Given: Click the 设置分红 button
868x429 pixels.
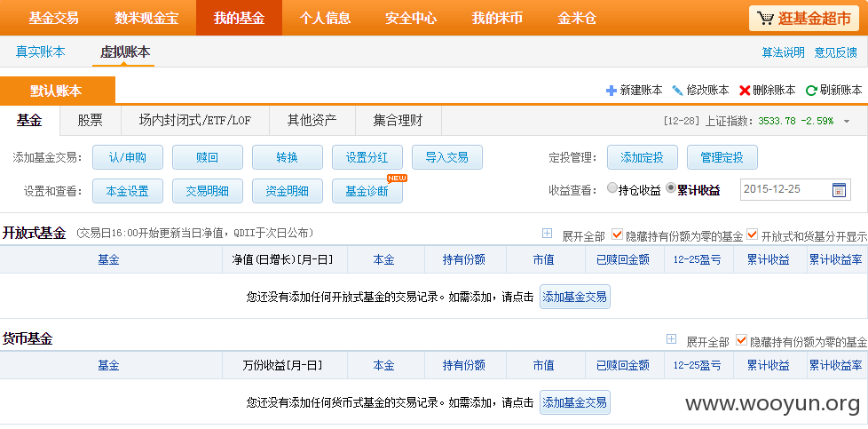Looking at the screenshot, I should click(367, 157).
